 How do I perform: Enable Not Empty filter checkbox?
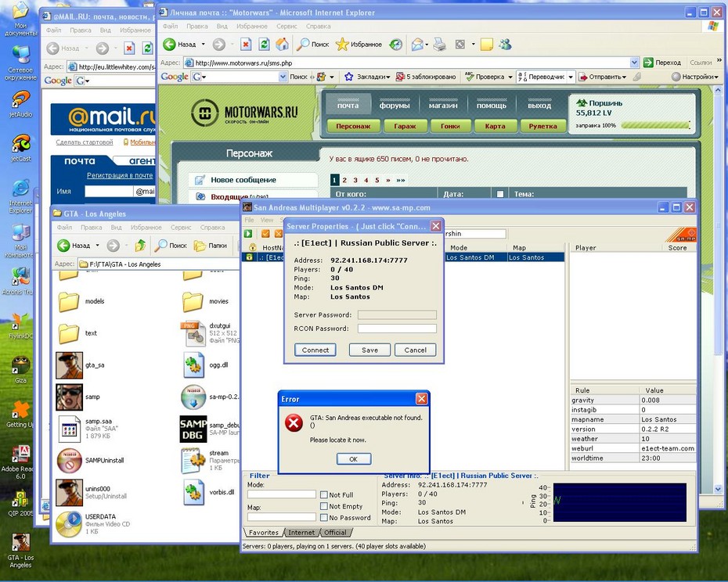(324, 506)
